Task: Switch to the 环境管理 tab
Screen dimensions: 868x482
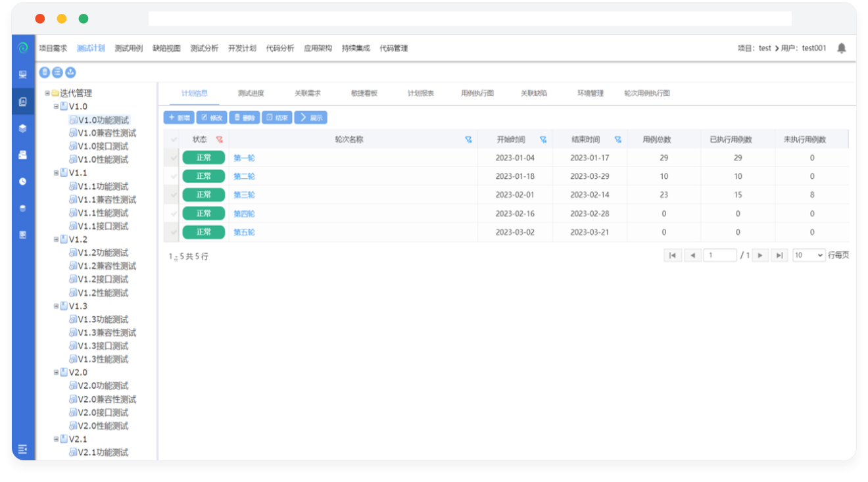Action: 591,93
